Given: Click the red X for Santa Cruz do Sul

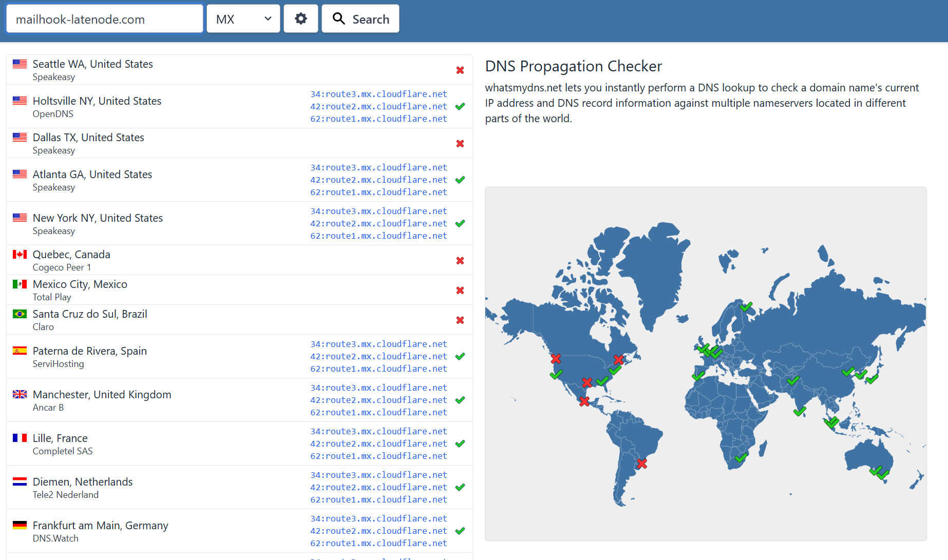Looking at the screenshot, I should click(460, 320).
